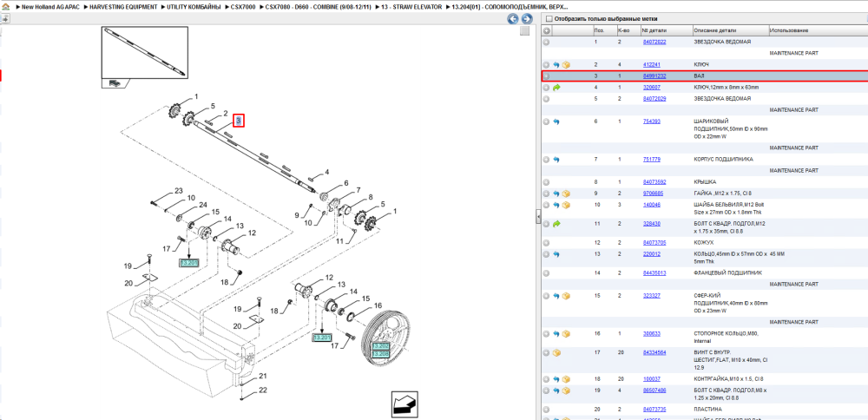This screenshot has width=868, height=420.
Task: Click callout 16 near the pulley in the diagram
Action: click(378, 305)
